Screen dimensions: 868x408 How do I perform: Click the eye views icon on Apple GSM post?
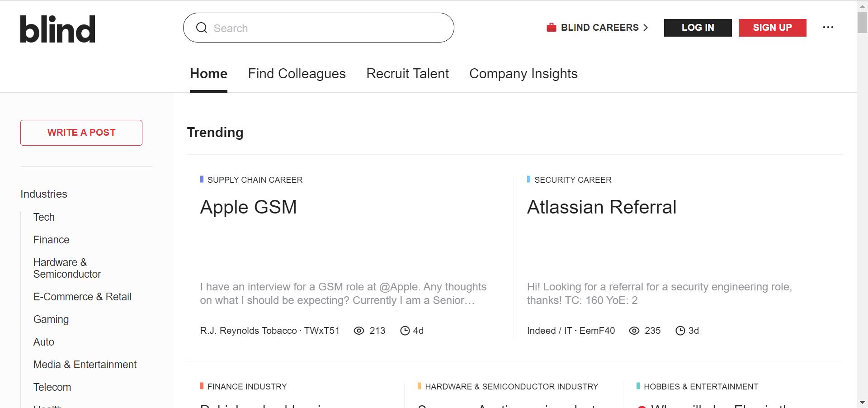point(359,331)
